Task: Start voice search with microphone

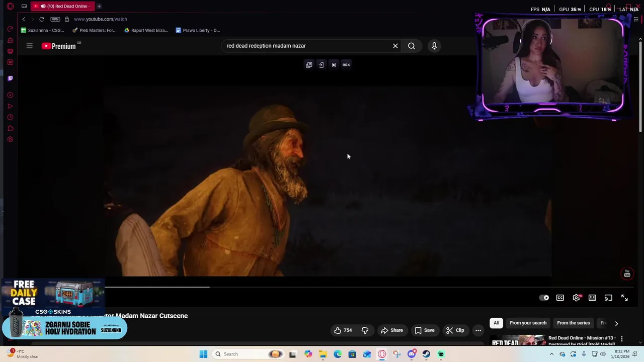Action: coord(434,46)
